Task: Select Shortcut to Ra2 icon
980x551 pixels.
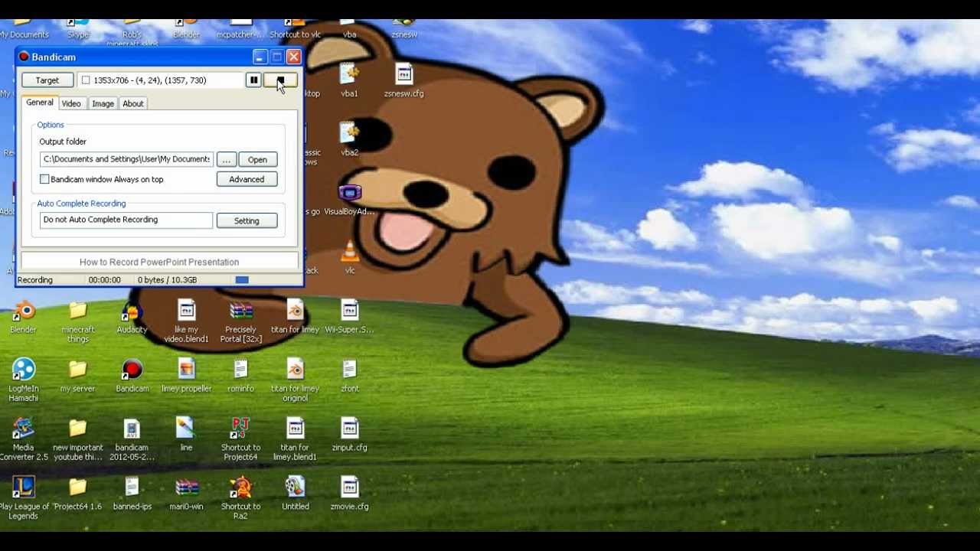Action: (x=240, y=498)
